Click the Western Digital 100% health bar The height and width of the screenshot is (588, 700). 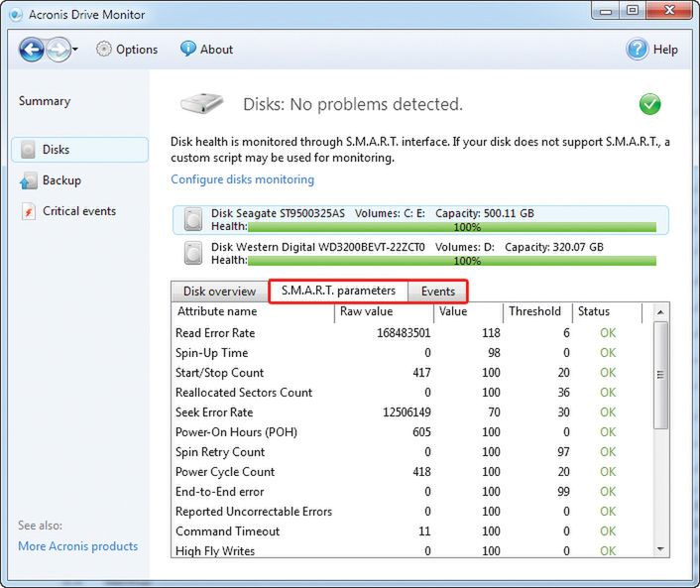[452, 261]
